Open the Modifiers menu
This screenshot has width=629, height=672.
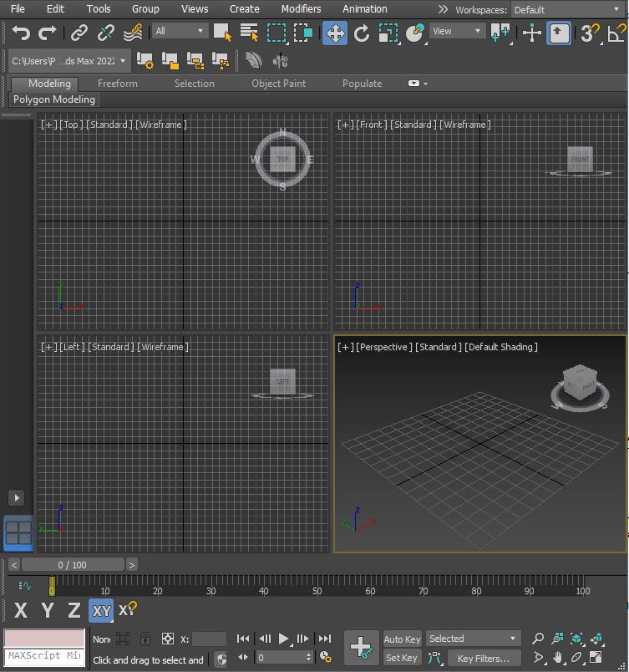301,9
